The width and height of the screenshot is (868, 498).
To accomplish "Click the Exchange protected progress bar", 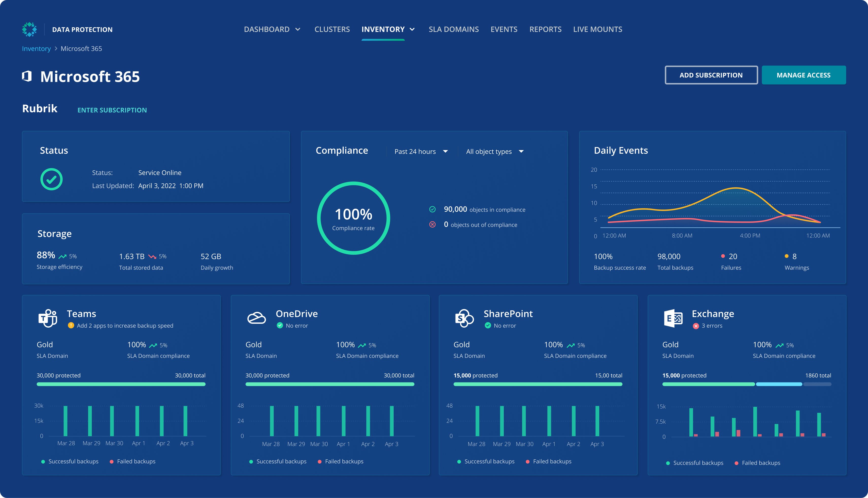I will coord(747,384).
